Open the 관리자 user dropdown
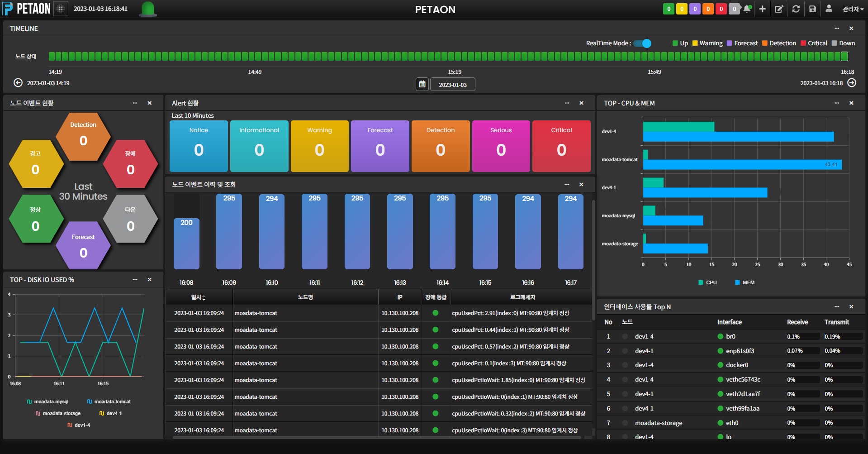This screenshot has width=868, height=454. coord(853,9)
